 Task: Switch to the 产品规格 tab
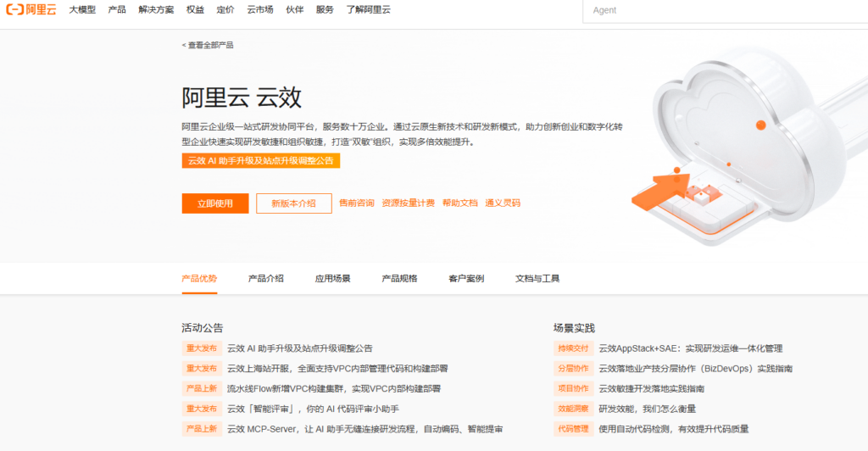[x=400, y=278]
